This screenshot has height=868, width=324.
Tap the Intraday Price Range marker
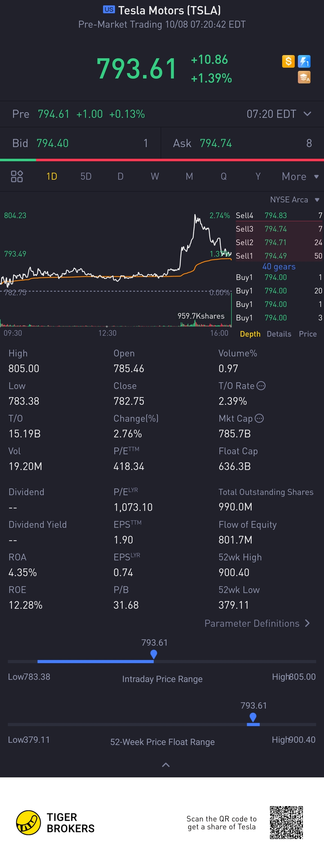154,654
